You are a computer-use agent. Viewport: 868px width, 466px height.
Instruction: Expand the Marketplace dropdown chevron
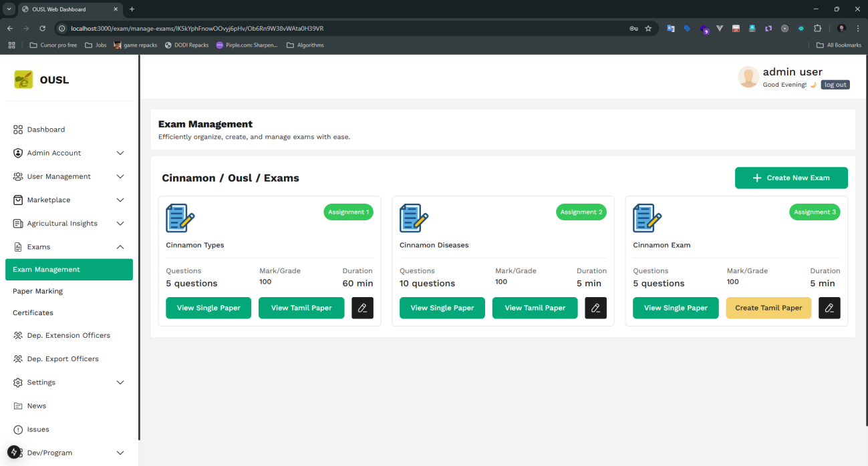(120, 200)
